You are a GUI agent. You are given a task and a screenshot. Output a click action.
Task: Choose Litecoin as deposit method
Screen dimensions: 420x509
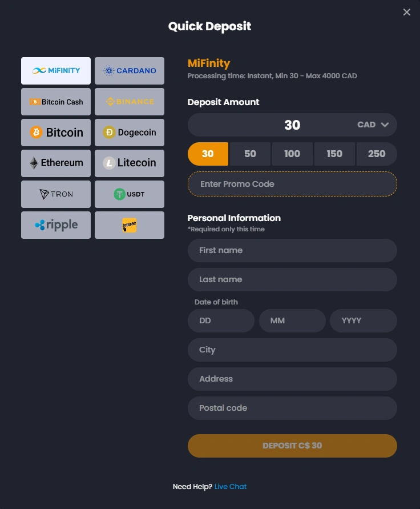[x=130, y=163]
